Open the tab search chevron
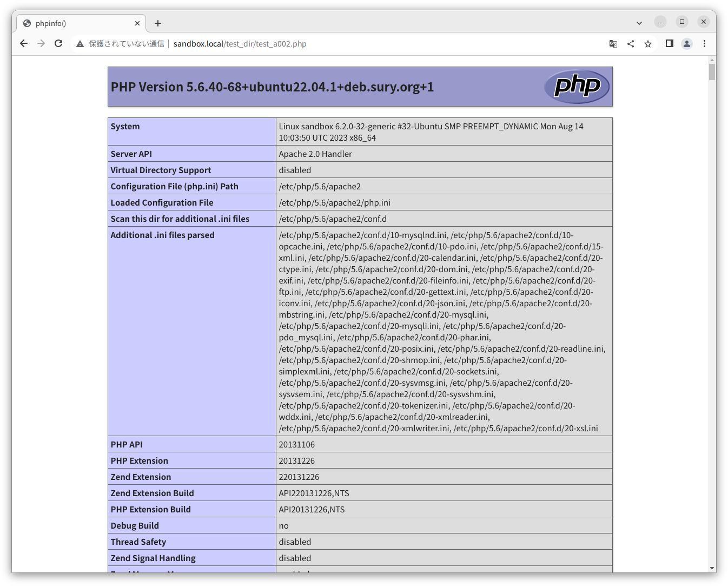Viewport: 728px width, 586px height. [639, 23]
